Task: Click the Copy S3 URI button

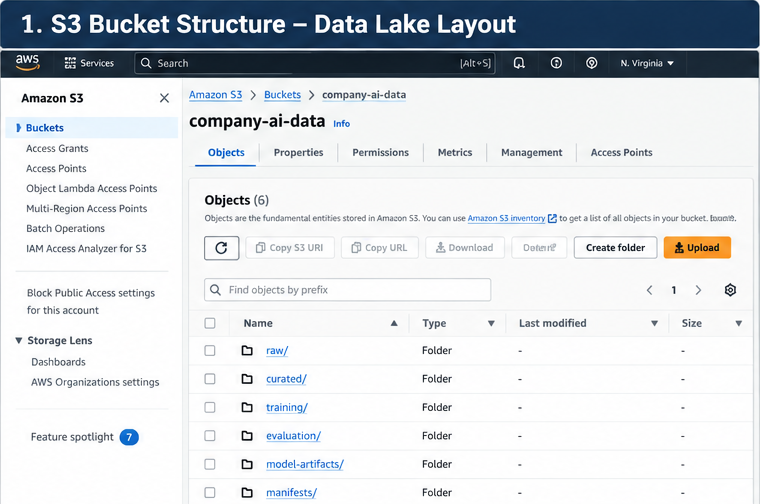Action: [290, 248]
